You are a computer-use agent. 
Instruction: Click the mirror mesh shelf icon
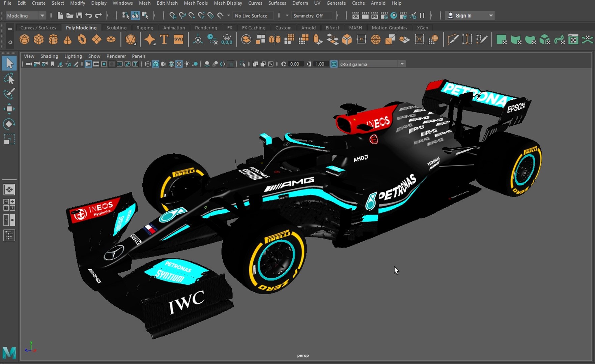(x=275, y=40)
